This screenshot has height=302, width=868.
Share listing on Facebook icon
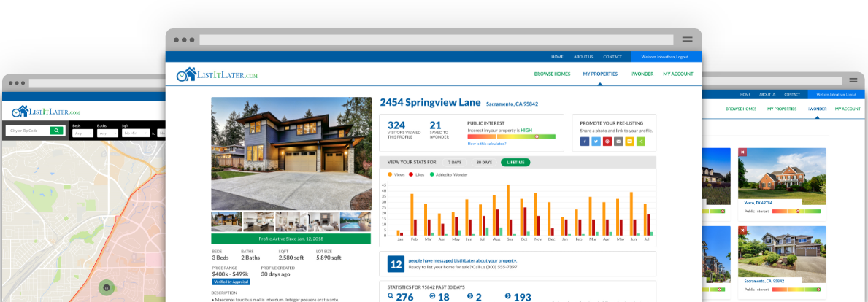tap(585, 142)
